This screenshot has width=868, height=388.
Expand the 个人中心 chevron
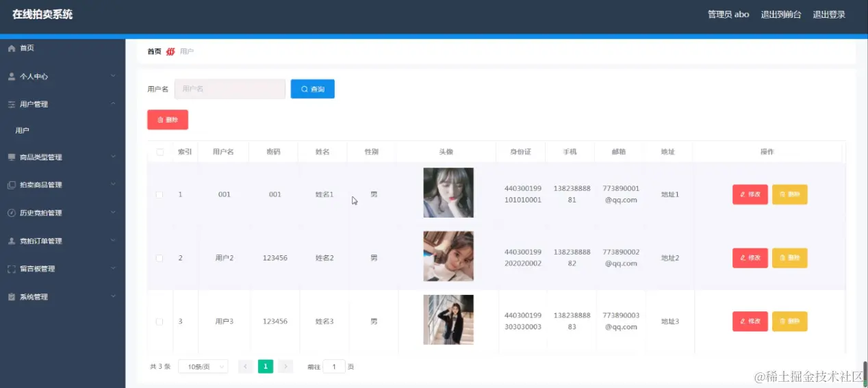tap(113, 76)
